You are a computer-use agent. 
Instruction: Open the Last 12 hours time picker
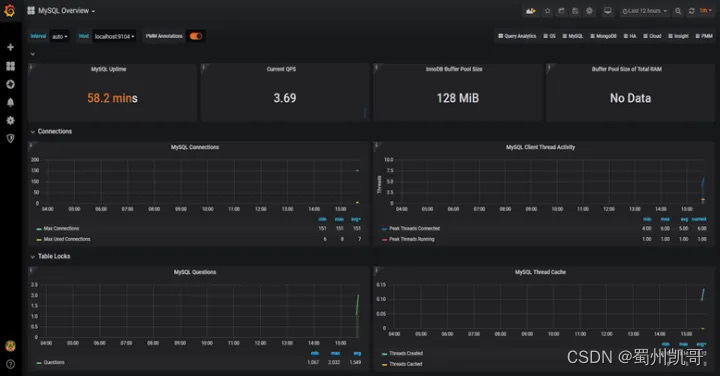tap(644, 11)
